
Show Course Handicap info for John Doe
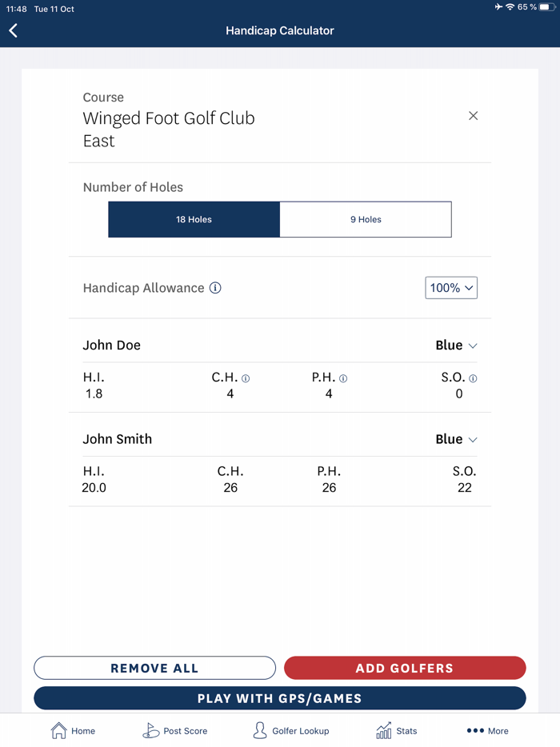click(x=246, y=378)
